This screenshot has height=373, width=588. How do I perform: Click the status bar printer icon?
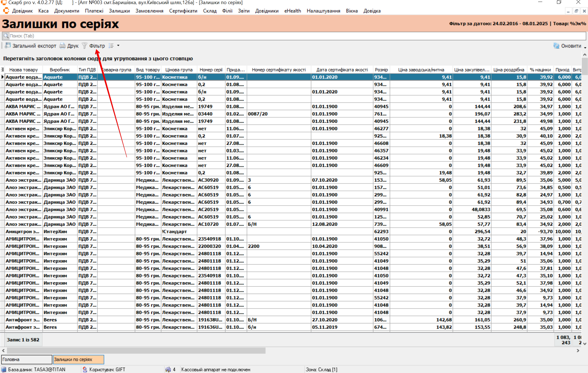(x=168, y=369)
